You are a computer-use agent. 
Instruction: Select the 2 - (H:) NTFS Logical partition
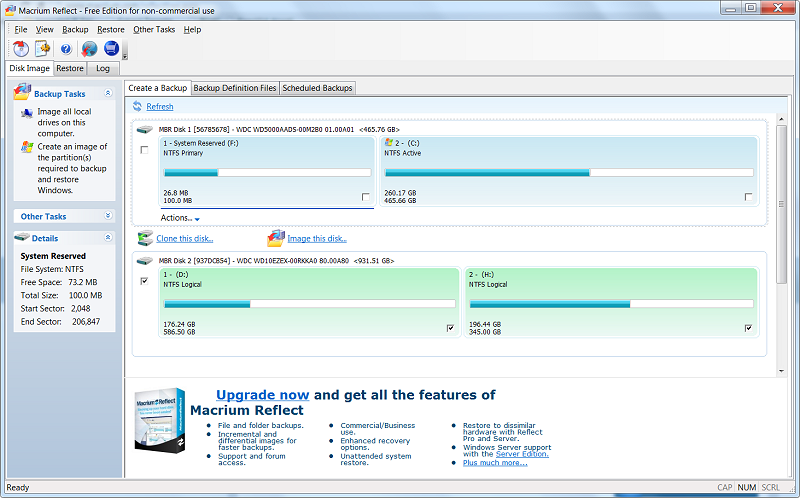611,302
